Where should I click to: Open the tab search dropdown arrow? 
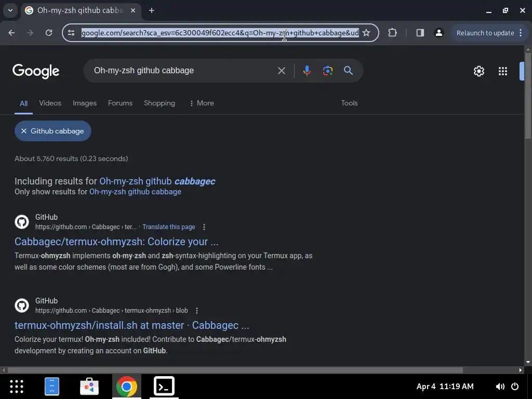pyautogui.click(x=10, y=10)
